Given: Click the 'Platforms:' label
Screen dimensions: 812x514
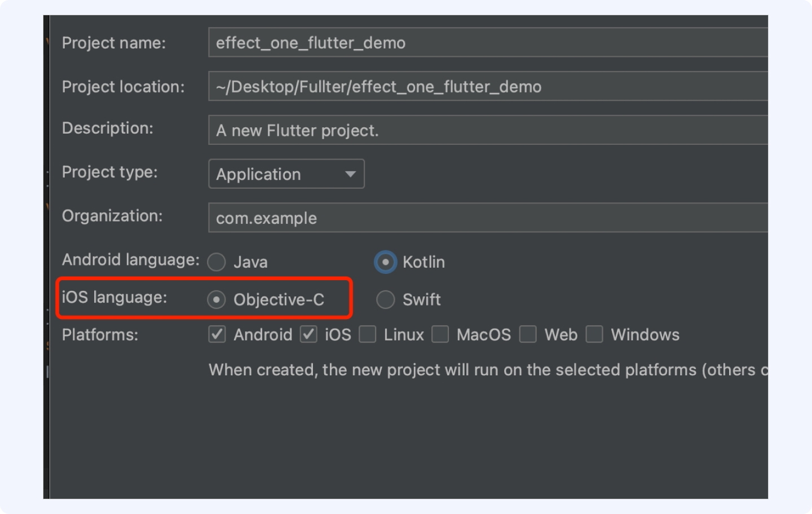Looking at the screenshot, I should pos(100,335).
